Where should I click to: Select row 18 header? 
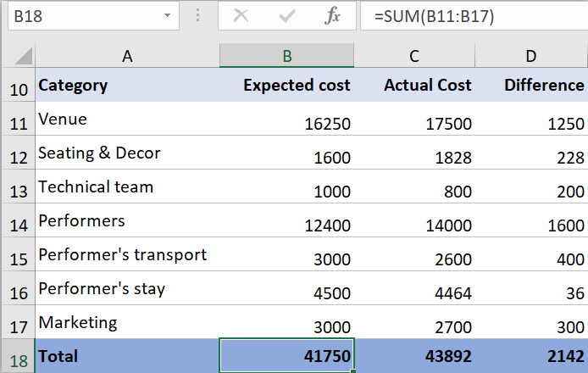17,357
